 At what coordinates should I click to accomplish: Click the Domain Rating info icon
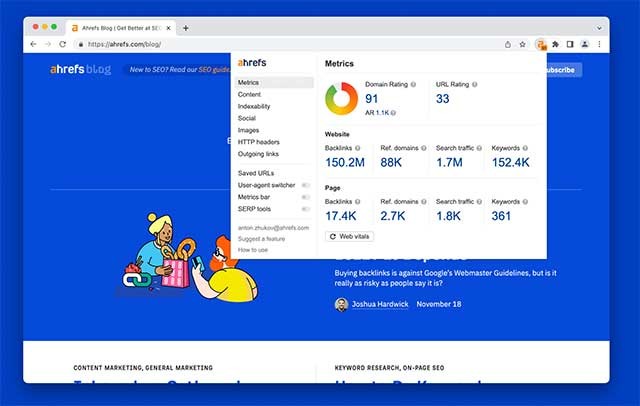[x=413, y=84]
